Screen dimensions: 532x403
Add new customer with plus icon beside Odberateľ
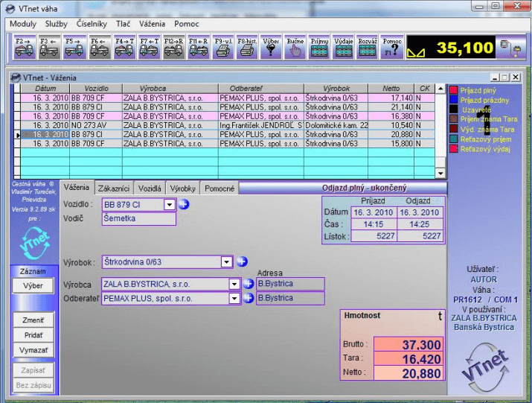click(249, 298)
